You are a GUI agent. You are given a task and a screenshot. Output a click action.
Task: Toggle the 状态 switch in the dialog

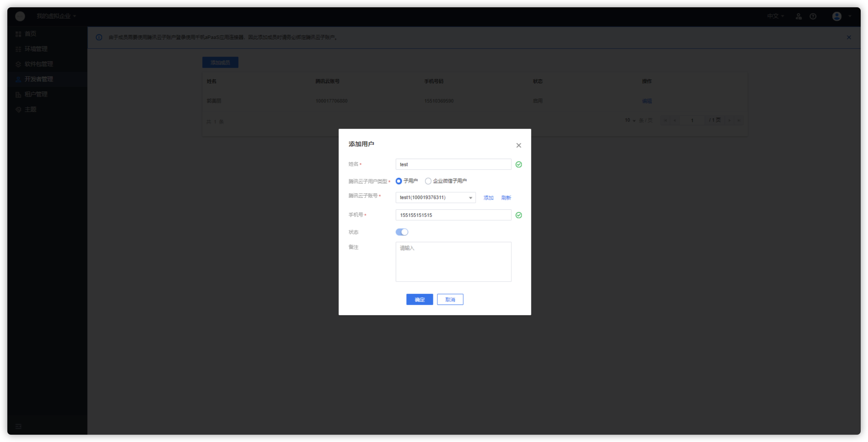click(402, 232)
